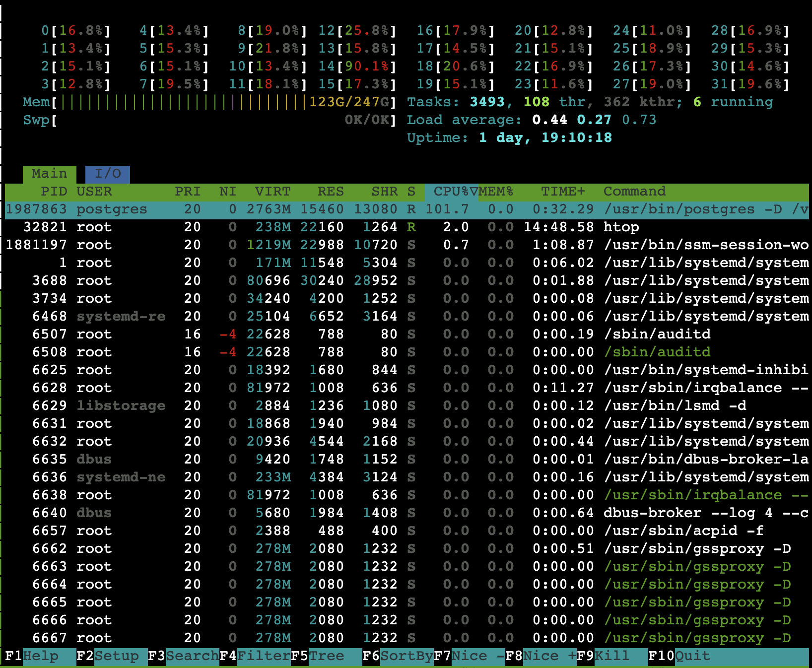Screen dimensions: 812x668
Task: Select the Main tab
Action: (x=49, y=174)
